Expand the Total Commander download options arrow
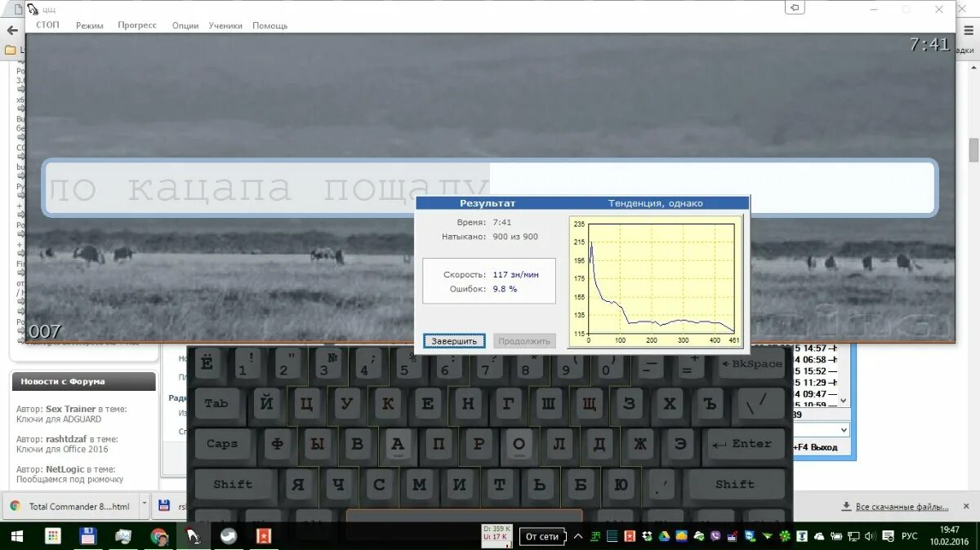This screenshot has width=980, height=550. [x=145, y=505]
